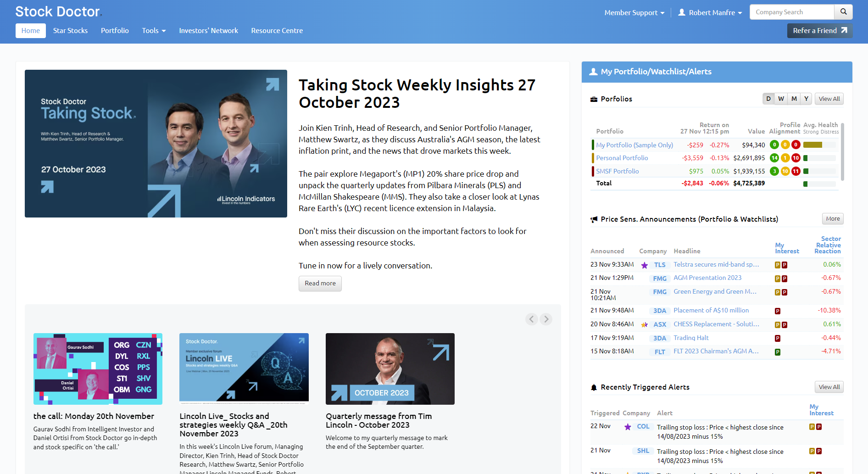Click the bell icon by Recently Triggered Alerts
The width and height of the screenshot is (868, 474).
point(594,387)
